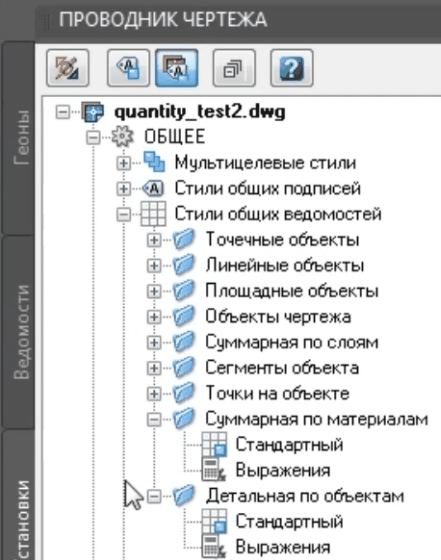
Task: Expand the Объекты чертежа folder
Action: [x=154, y=317]
